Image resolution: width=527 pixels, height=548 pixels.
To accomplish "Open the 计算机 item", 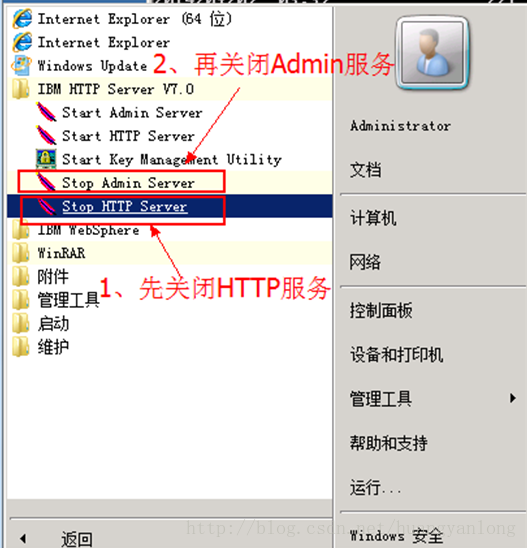I will 373,218.
